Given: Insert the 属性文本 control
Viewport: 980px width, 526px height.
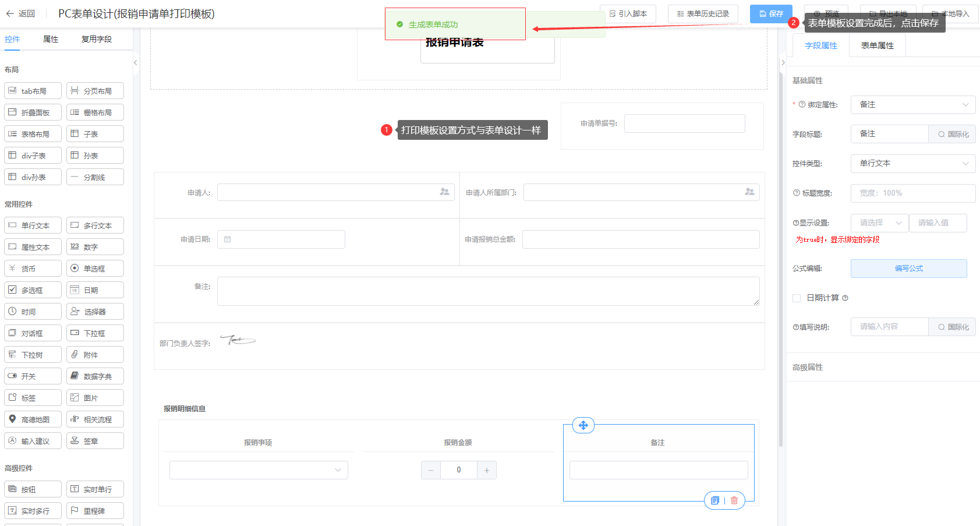Looking at the screenshot, I should (33, 247).
